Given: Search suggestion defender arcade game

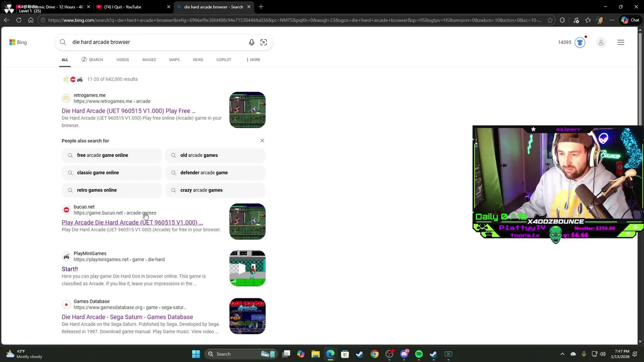Looking at the screenshot, I should tap(215, 172).
